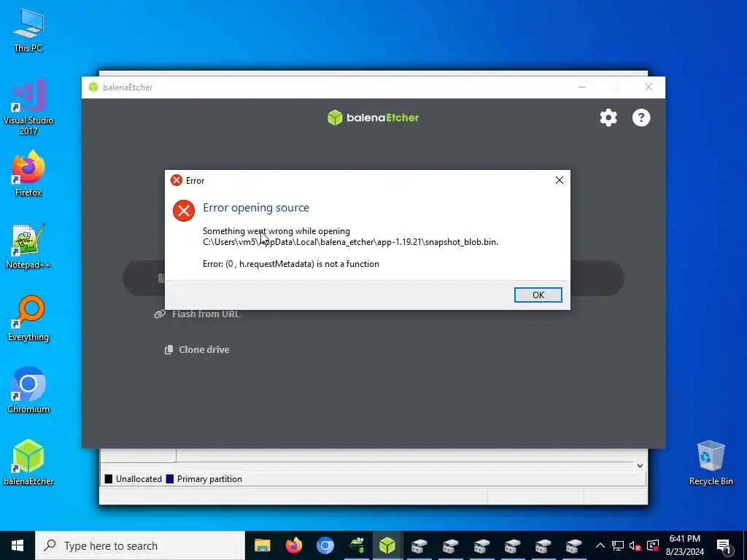Open Firefox from the taskbar
This screenshot has height=560, width=747.
pos(293,545)
